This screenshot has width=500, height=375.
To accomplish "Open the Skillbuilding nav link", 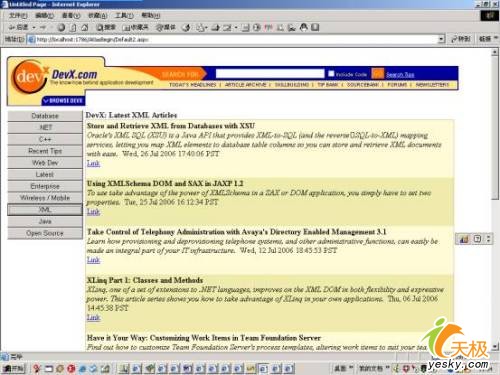I will 292,85.
